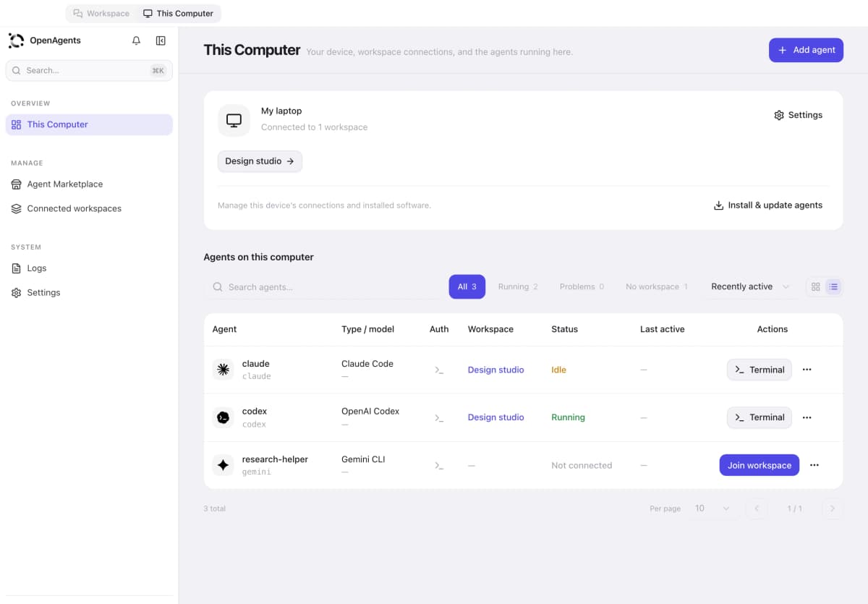Click auth terminal icon in claude row

click(x=438, y=370)
